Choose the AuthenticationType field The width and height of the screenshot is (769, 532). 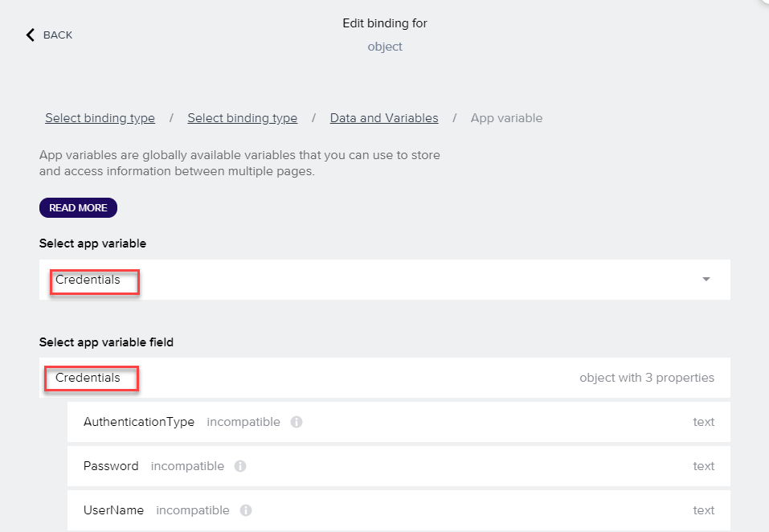click(x=139, y=422)
